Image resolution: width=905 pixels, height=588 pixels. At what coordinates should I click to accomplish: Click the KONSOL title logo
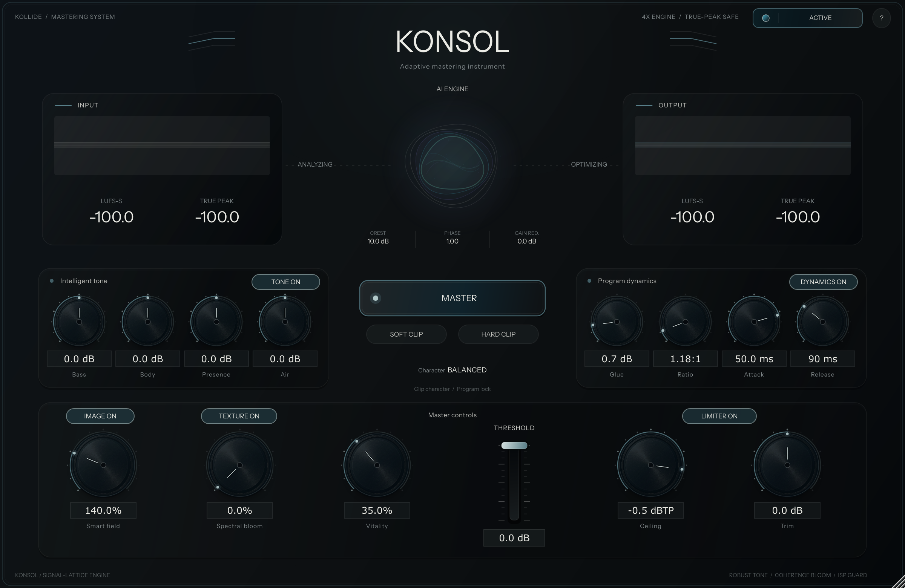452,41
